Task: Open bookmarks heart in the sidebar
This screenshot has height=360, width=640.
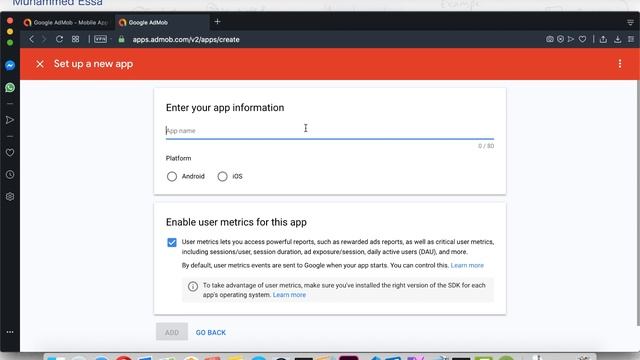Action: click(x=10, y=153)
